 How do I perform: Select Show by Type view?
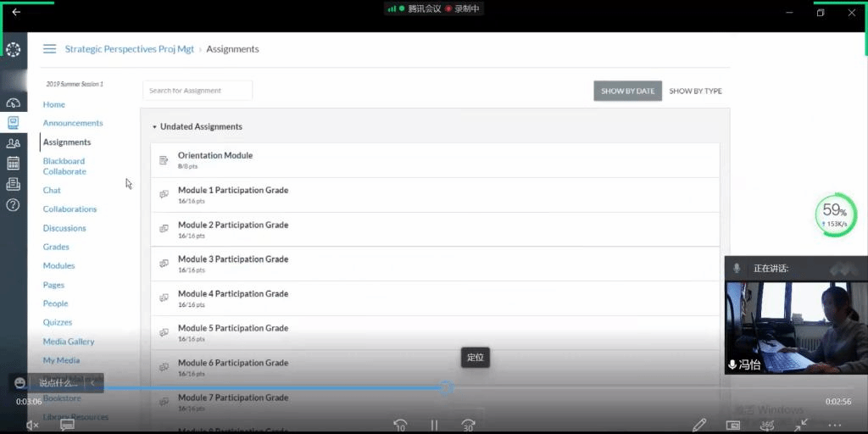695,91
